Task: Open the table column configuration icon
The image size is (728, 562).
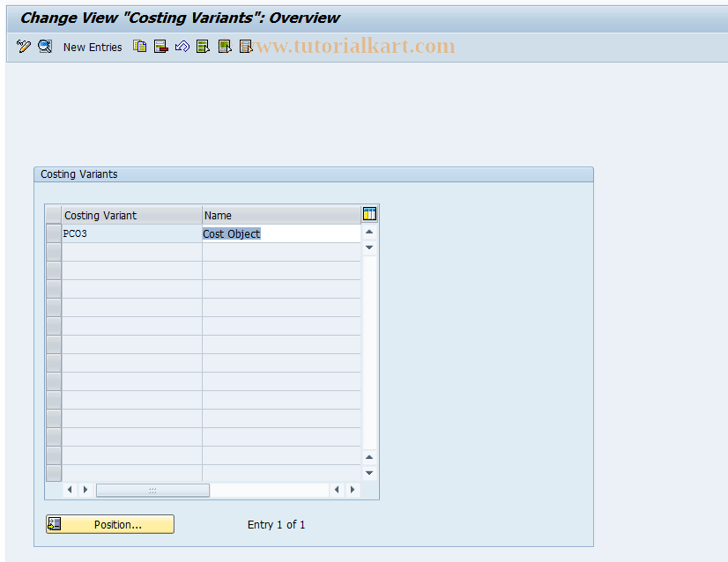Action: click(369, 213)
